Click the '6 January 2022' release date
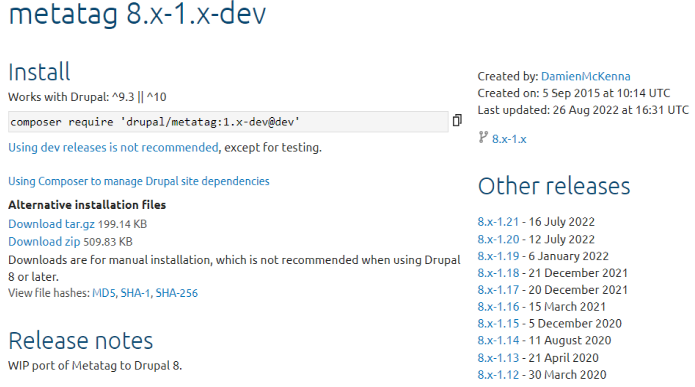The width and height of the screenshot is (695, 387). point(569,256)
